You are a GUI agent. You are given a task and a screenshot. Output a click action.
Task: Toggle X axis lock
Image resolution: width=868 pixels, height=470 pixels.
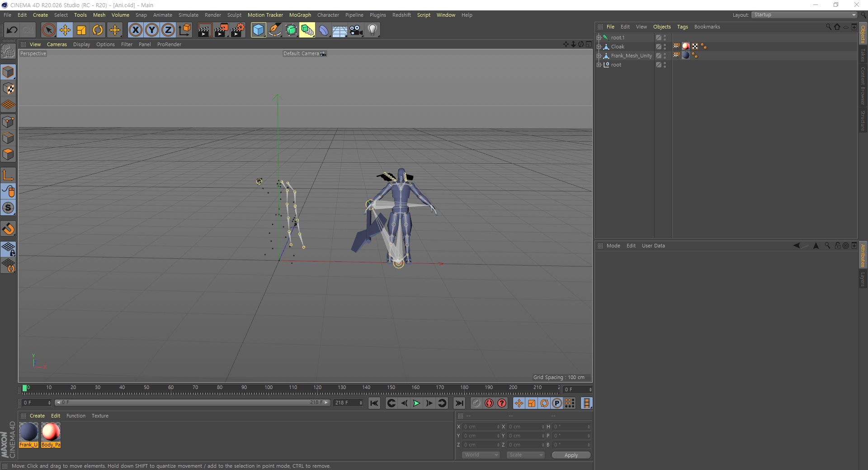point(135,30)
